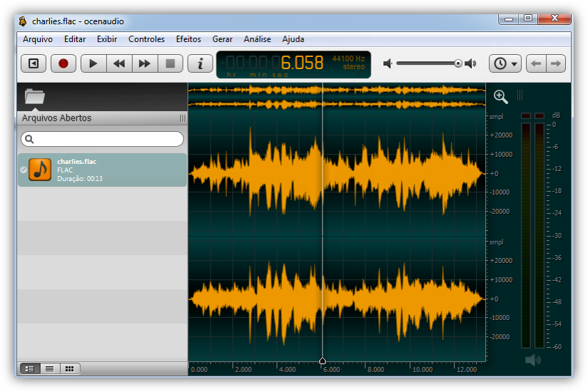The height and width of the screenshot is (392, 588).
Task: Click the zoom magnifier plus icon
Action: click(501, 97)
